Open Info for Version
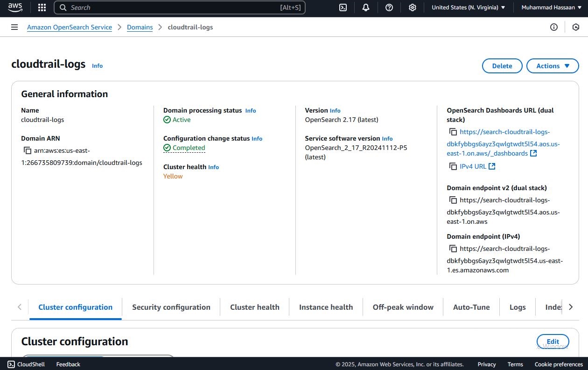The image size is (588, 370). 335,111
